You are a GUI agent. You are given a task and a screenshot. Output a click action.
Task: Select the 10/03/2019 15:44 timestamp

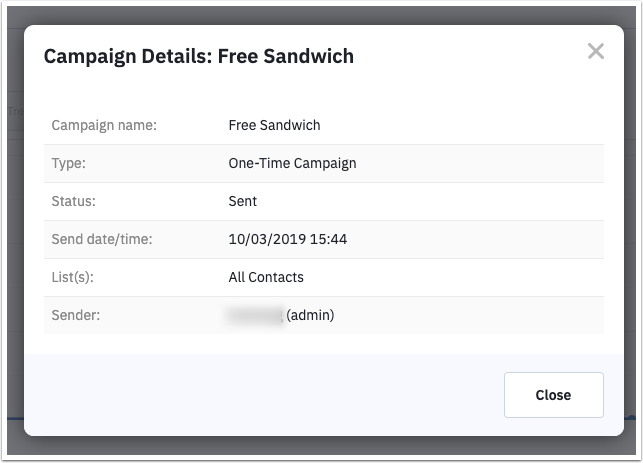[x=288, y=239]
